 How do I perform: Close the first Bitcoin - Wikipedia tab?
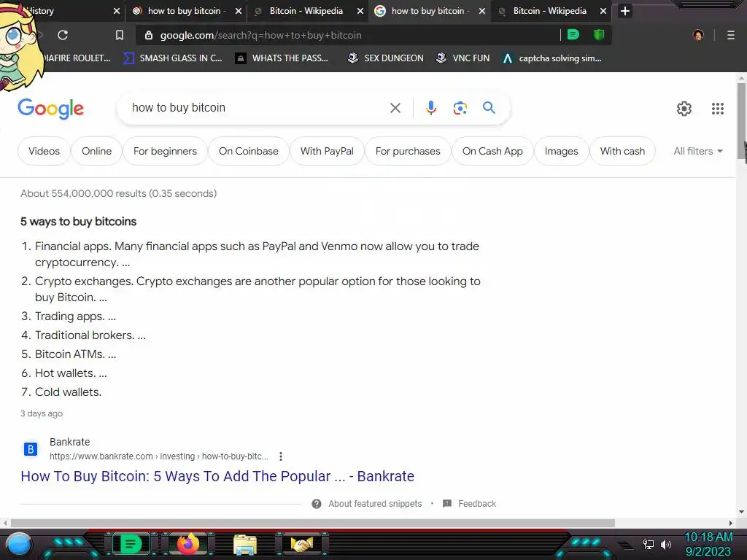click(x=360, y=11)
